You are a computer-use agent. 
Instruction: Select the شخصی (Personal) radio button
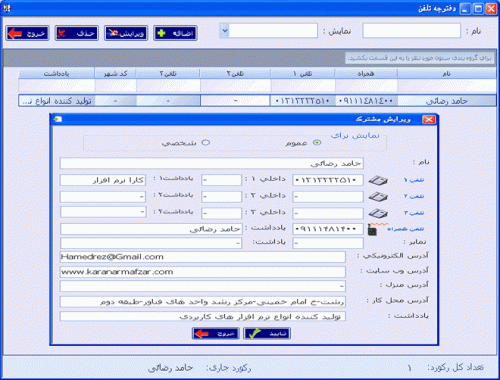206,143
